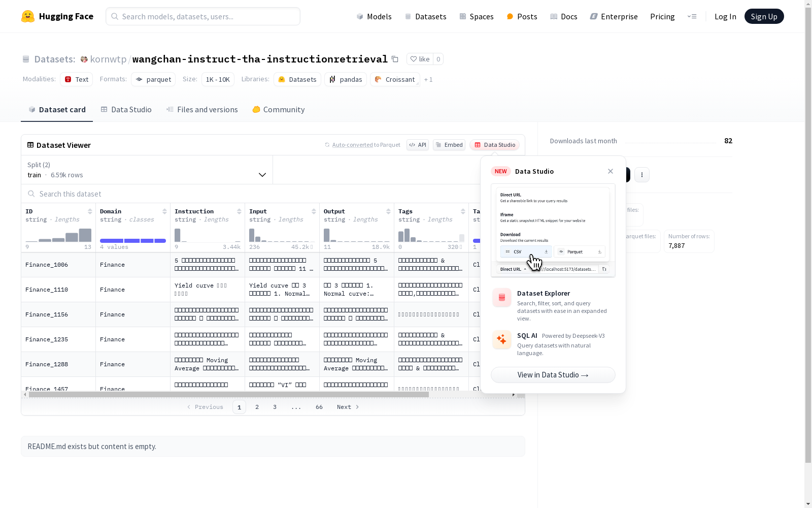812x508 pixels.
Task: Open the API button in Dataset Viewer
Action: (x=418, y=145)
